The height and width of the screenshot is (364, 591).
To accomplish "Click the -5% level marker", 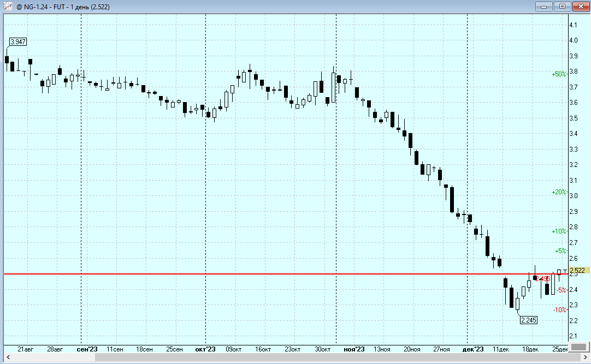I will [562, 290].
